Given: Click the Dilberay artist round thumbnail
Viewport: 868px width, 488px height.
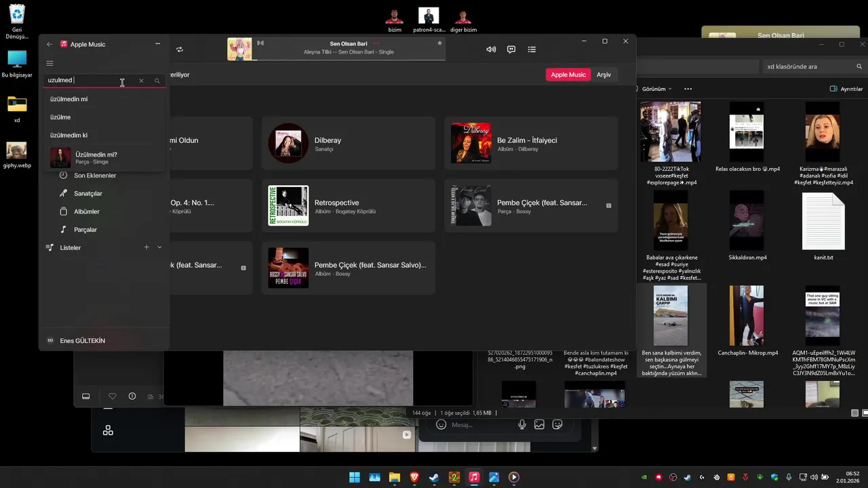Looking at the screenshot, I should pyautogui.click(x=288, y=143).
